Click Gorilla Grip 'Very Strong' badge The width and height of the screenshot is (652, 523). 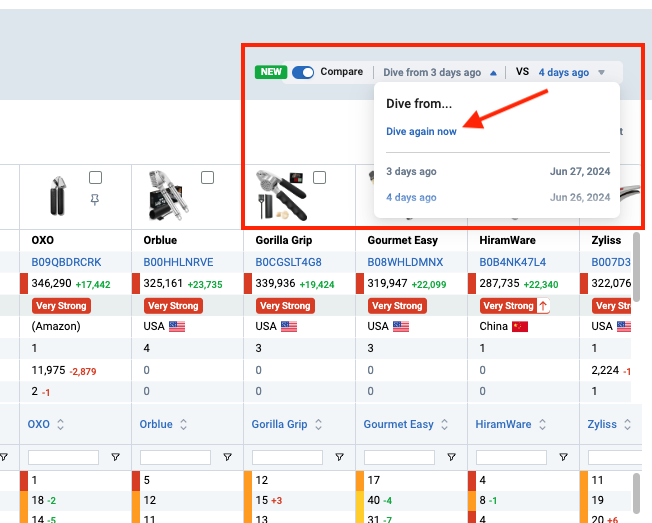coord(285,306)
